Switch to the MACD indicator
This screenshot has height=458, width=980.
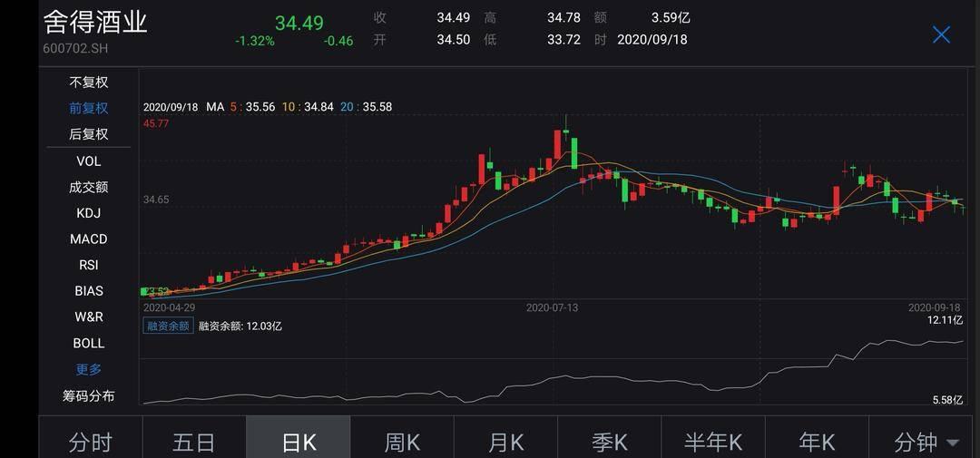89,239
